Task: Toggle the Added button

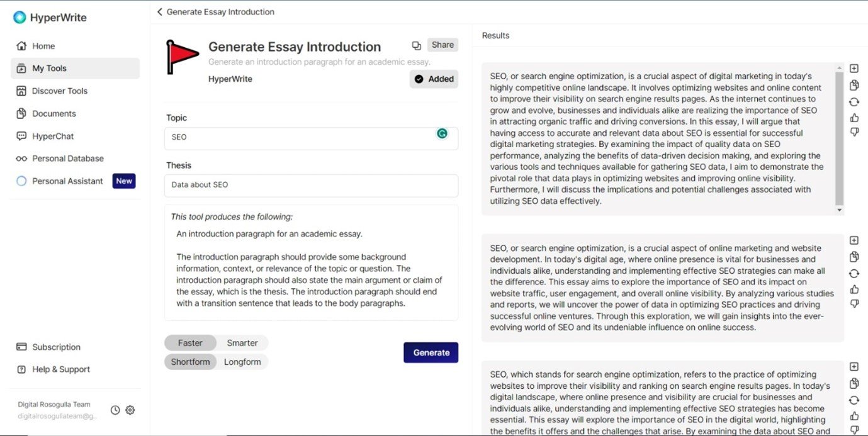Action: pos(434,79)
